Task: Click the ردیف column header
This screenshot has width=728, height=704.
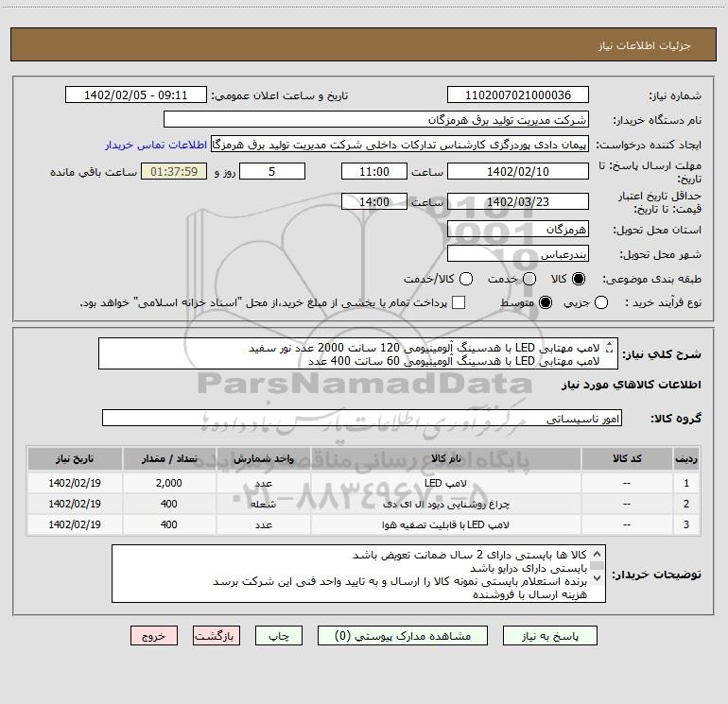Action: pyautogui.click(x=685, y=458)
